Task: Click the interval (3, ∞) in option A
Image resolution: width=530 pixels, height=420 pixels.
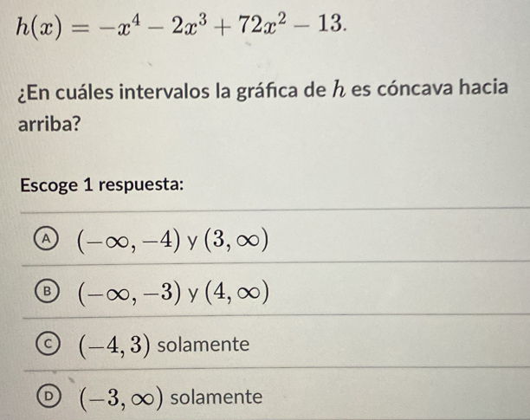Action: pos(236,240)
